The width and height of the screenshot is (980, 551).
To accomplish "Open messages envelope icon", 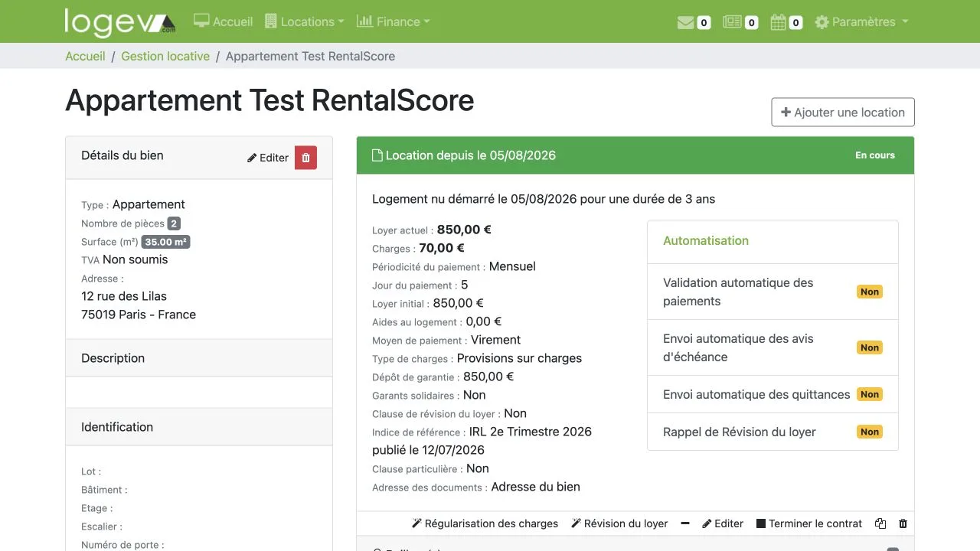I will pyautogui.click(x=685, y=22).
